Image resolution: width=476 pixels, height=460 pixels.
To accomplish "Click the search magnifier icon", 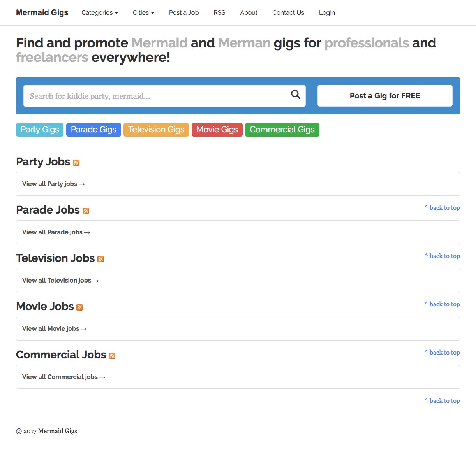I will tap(296, 94).
